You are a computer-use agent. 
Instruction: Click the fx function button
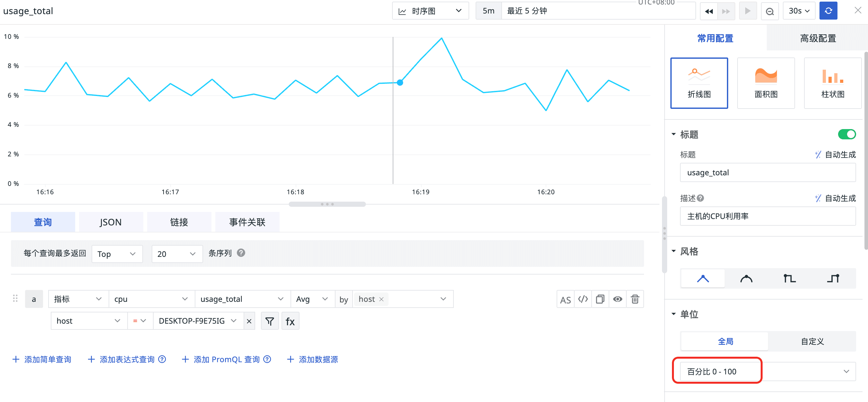click(290, 321)
